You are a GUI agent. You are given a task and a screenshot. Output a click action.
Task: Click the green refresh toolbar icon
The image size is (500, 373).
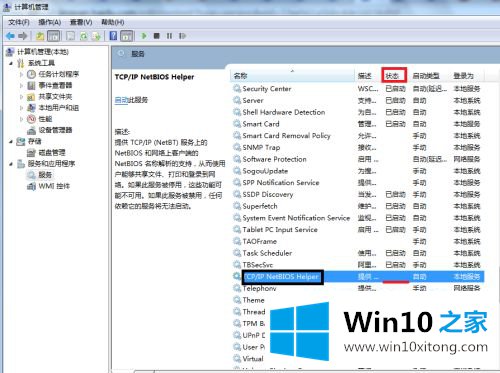(x=84, y=36)
